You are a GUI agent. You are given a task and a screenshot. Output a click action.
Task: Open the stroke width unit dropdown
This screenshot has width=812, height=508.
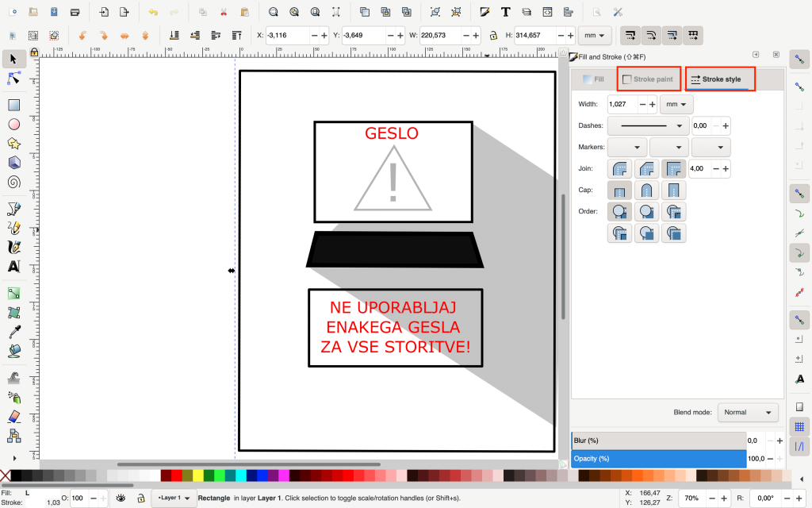(x=676, y=104)
